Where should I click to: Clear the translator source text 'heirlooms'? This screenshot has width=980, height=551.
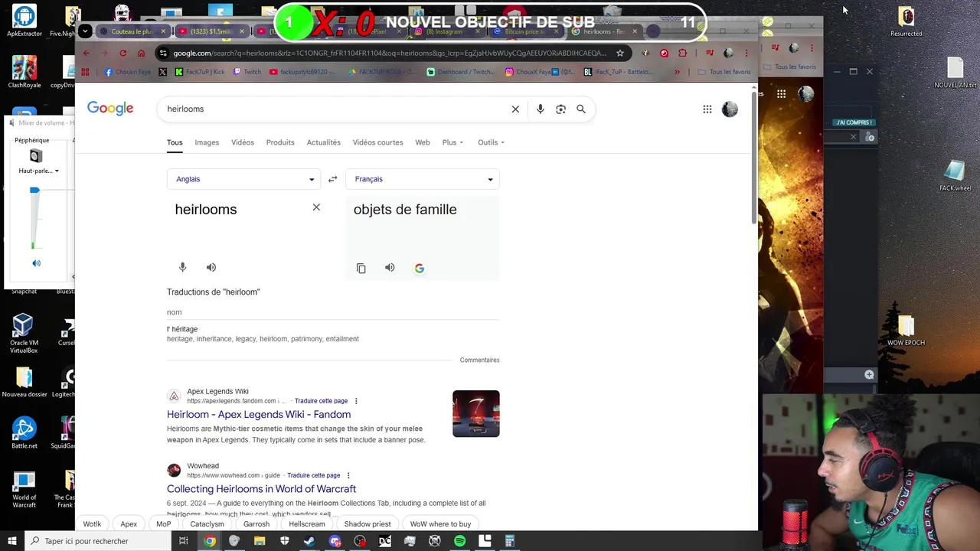(x=316, y=207)
